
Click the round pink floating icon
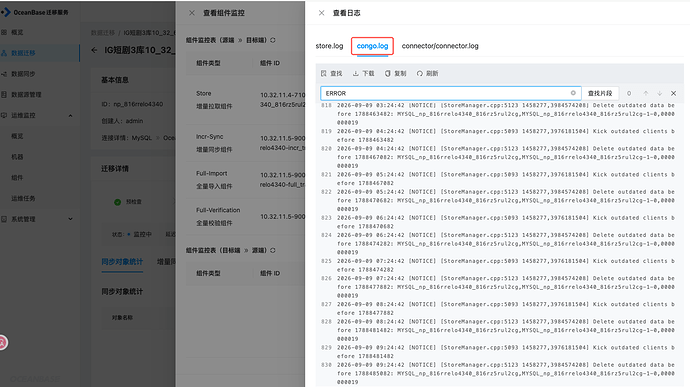click(x=3, y=342)
